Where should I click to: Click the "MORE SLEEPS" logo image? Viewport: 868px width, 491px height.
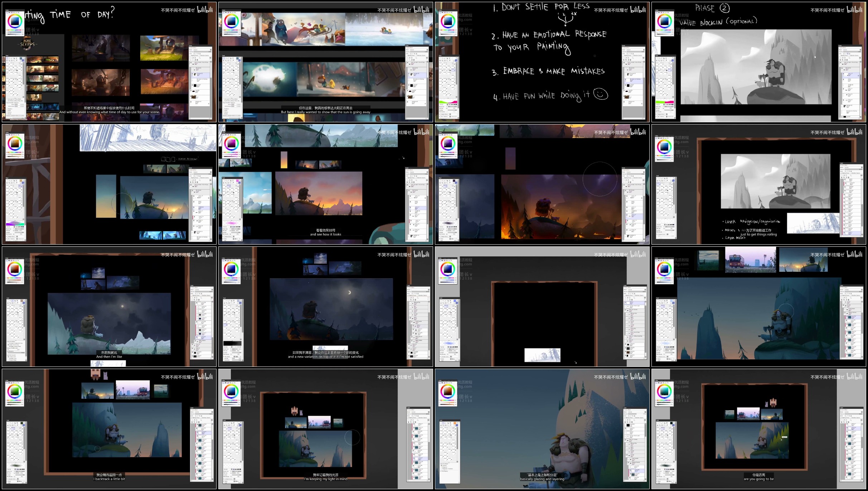28,44
